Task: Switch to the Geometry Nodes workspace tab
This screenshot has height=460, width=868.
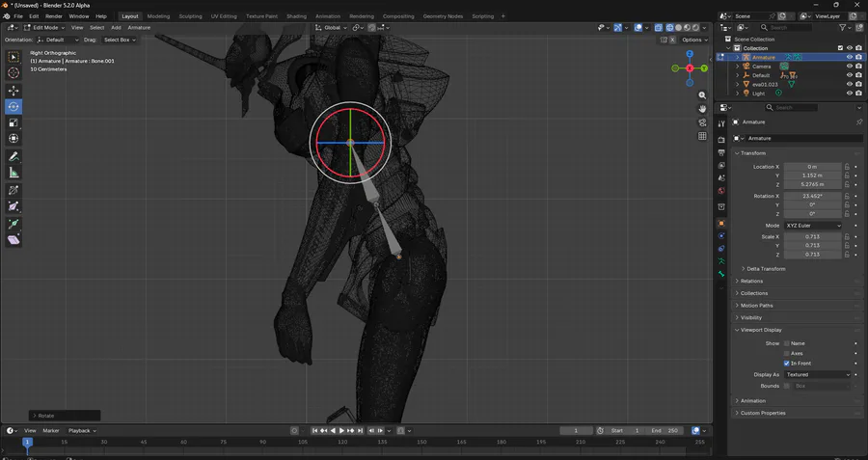Action: (x=443, y=16)
